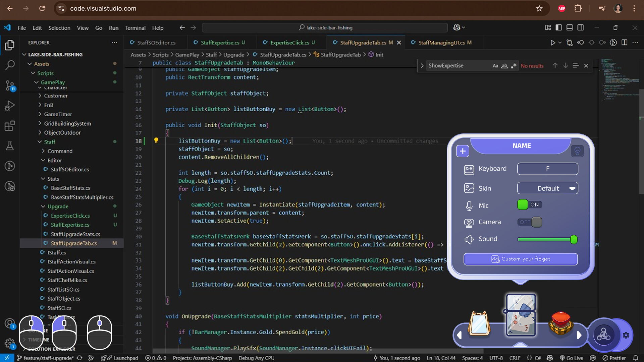Select the Run and Debug sidebar icon

pos(10,106)
